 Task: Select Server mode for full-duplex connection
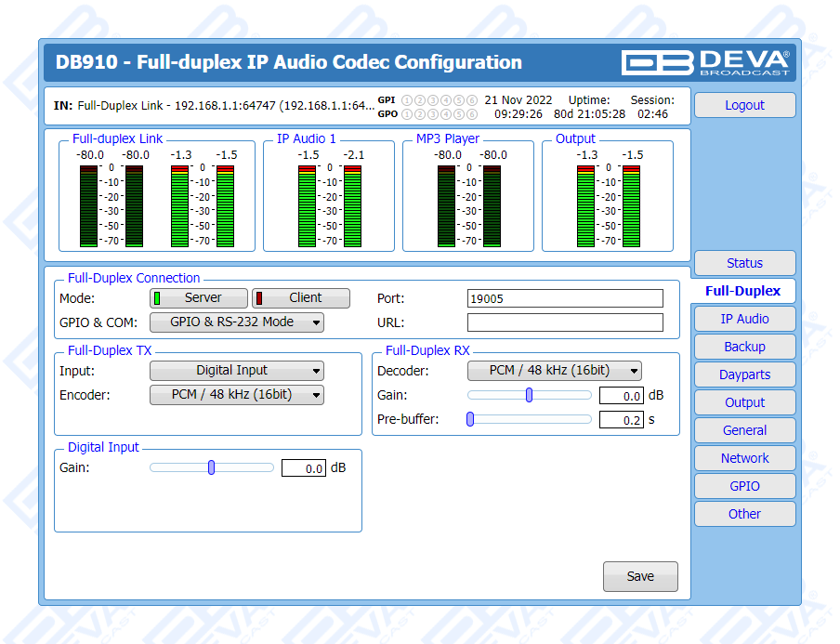click(x=199, y=298)
